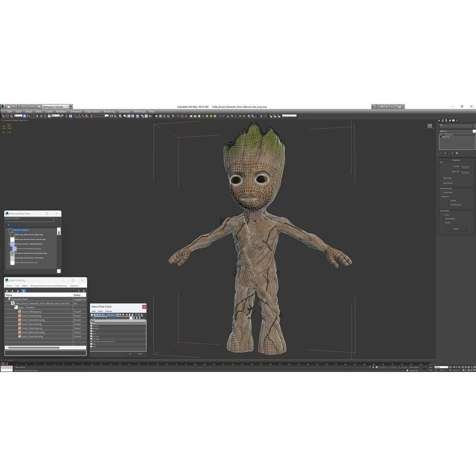
Task: Click the New Scene icon in quick access toolbar
Action: click(9, 107)
